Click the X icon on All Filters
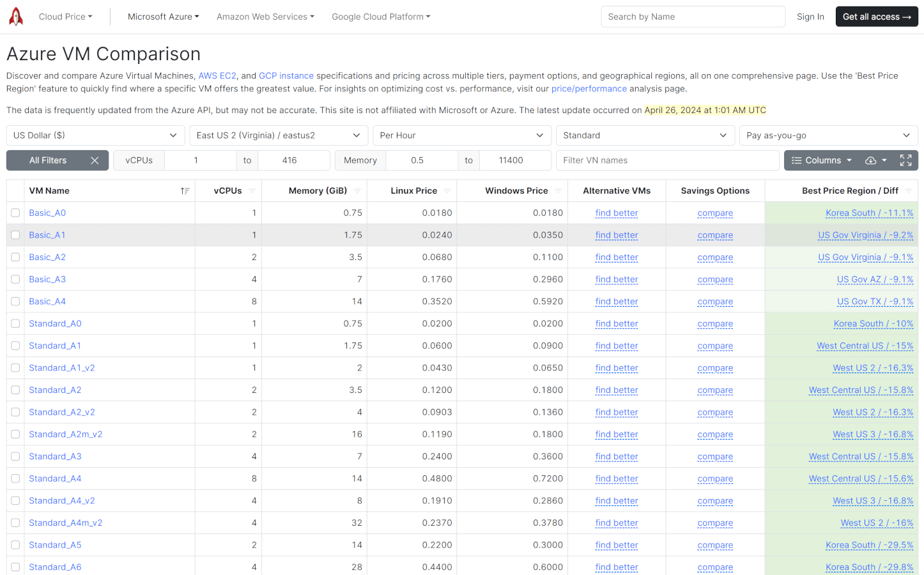This screenshot has width=924, height=575. (x=95, y=160)
